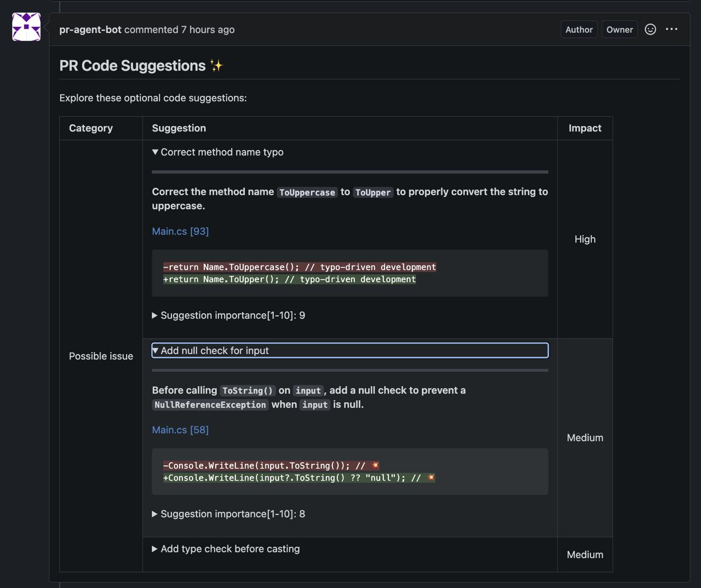Click the "7 hours ago" timestamp
Image resolution: width=701 pixels, height=588 pixels.
tap(208, 30)
